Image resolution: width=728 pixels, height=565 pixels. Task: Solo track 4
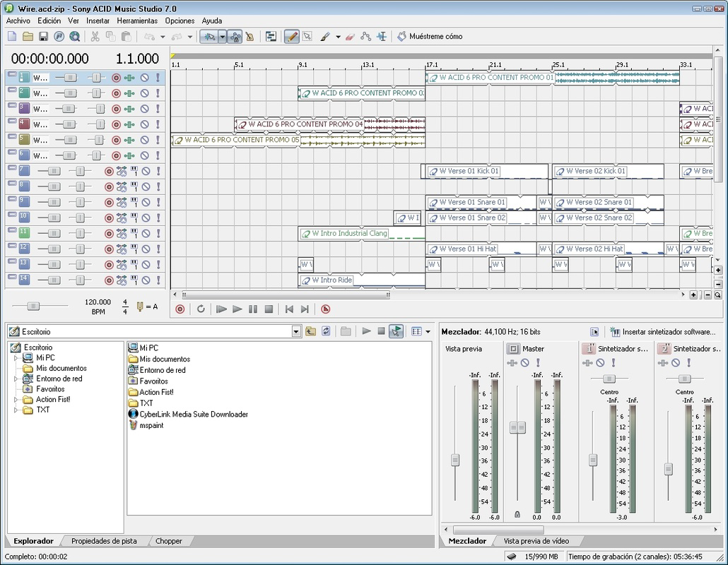pos(158,124)
